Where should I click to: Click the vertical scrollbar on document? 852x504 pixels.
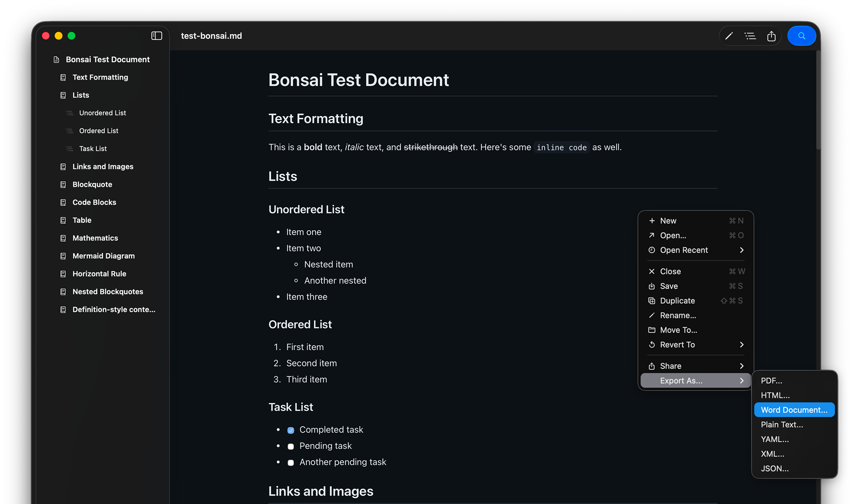(x=818, y=100)
